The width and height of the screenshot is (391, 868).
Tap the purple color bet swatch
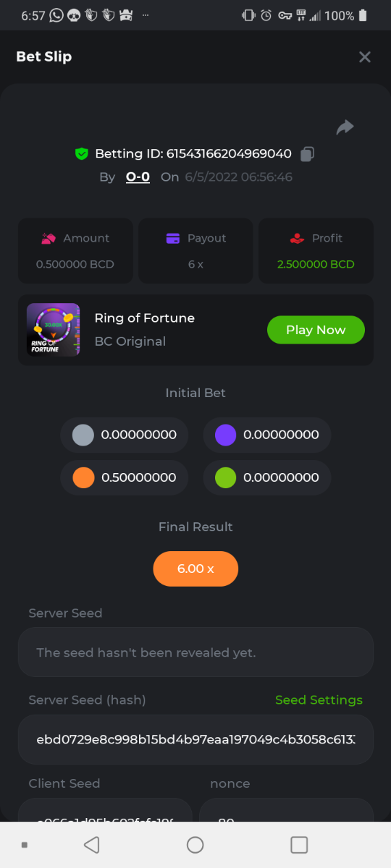[226, 435]
